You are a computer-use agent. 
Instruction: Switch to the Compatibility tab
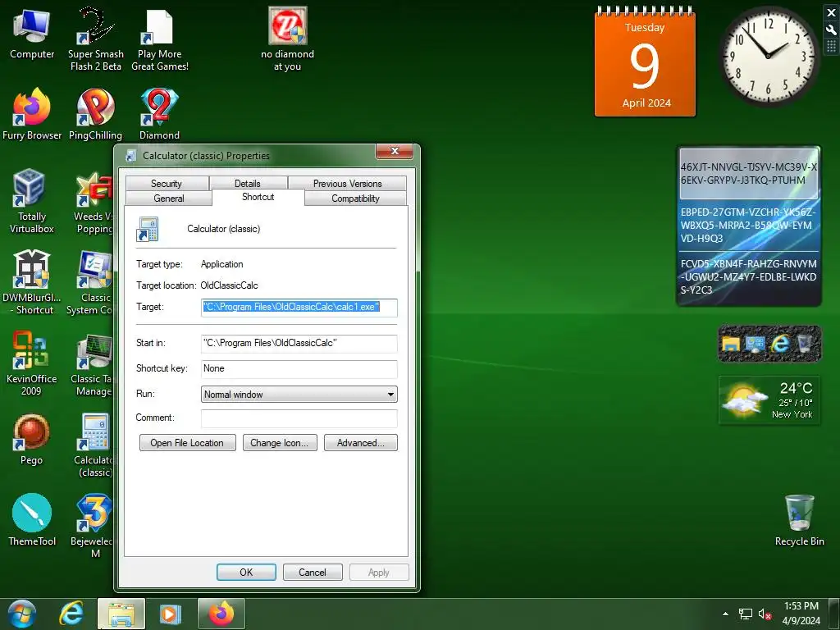tap(355, 199)
